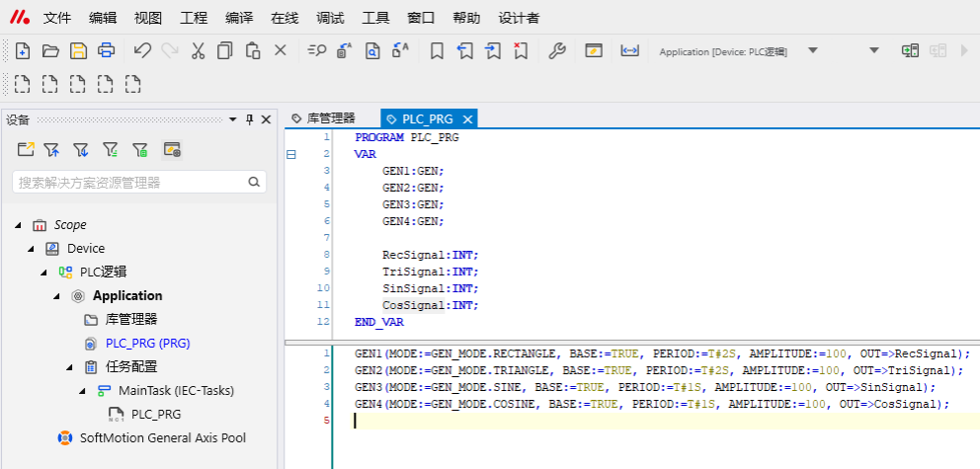The width and height of the screenshot is (980, 469).
Task: Open the 在线 menu
Action: coord(285,18)
